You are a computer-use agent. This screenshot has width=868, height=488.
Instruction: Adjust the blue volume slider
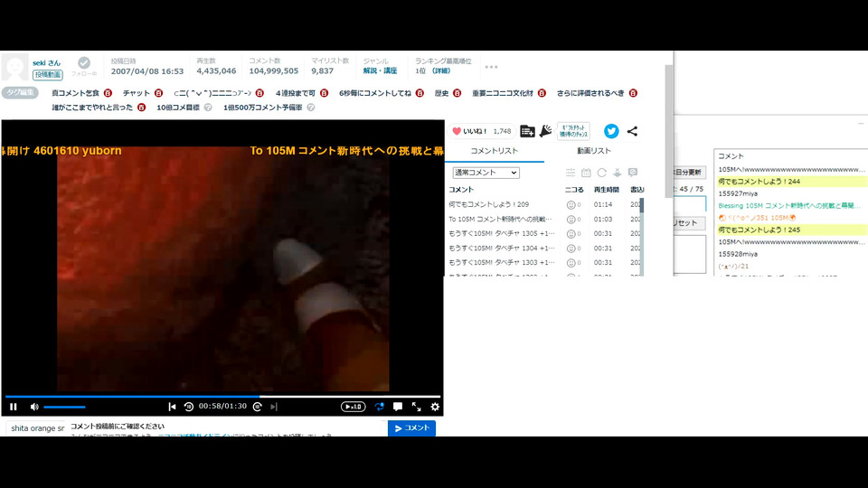tap(64, 407)
